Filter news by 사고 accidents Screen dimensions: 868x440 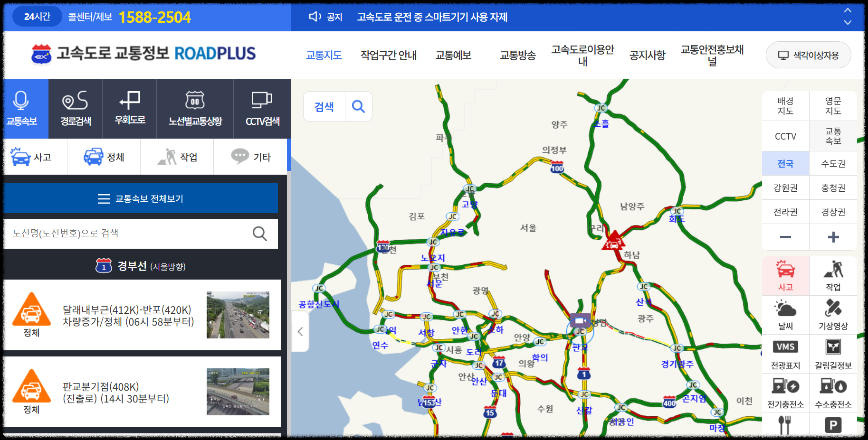[35, 157]
